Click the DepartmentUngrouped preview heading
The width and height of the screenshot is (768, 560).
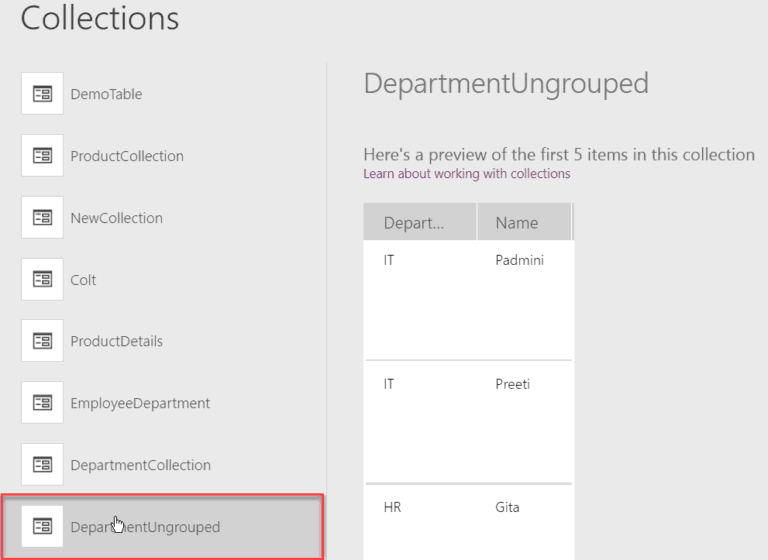(506, 84)
